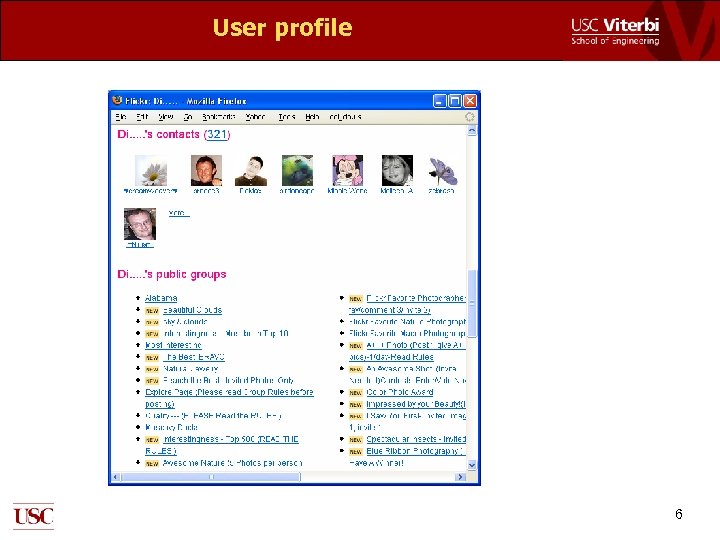Open the green bird contact avatar
This screenshot has height=540, width=720.
pos(297,170)
